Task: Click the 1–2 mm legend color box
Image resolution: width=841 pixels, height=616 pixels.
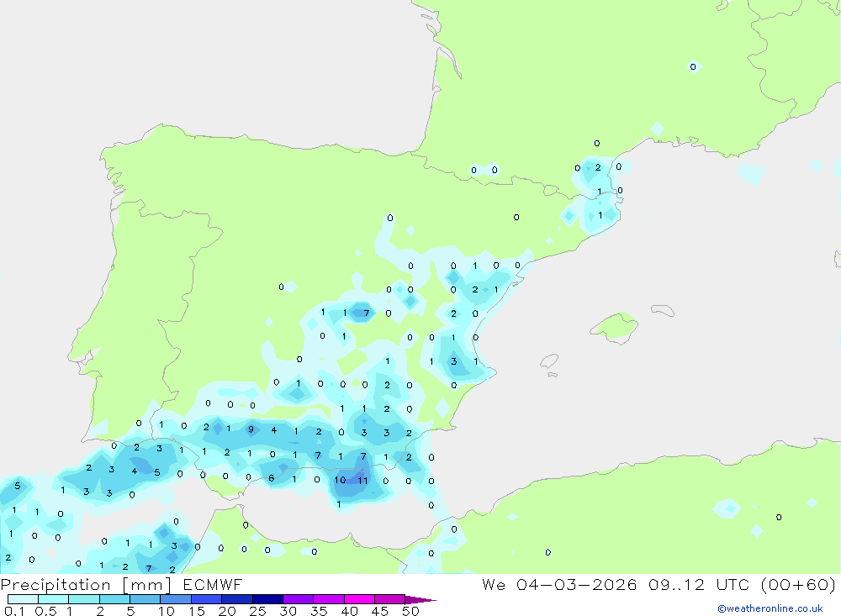Action: [x=84, y=599]
